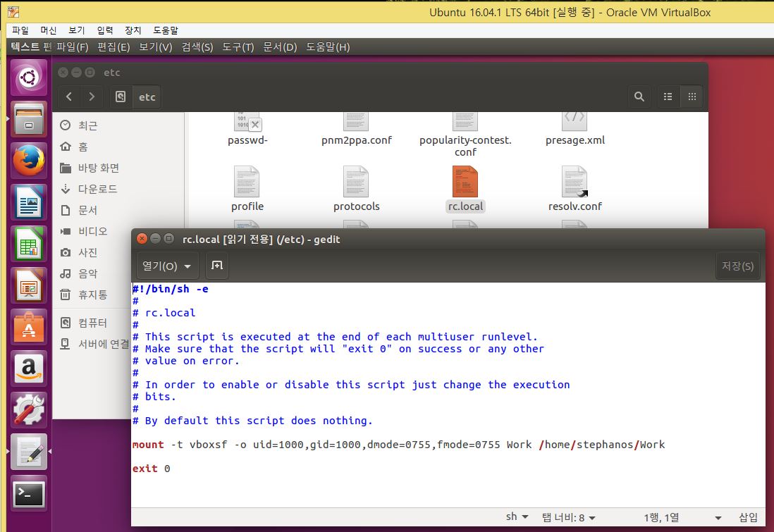This screenshot has width=774, height=532.
Task: Click the etc path button
Action: click(x=147, y=97)
